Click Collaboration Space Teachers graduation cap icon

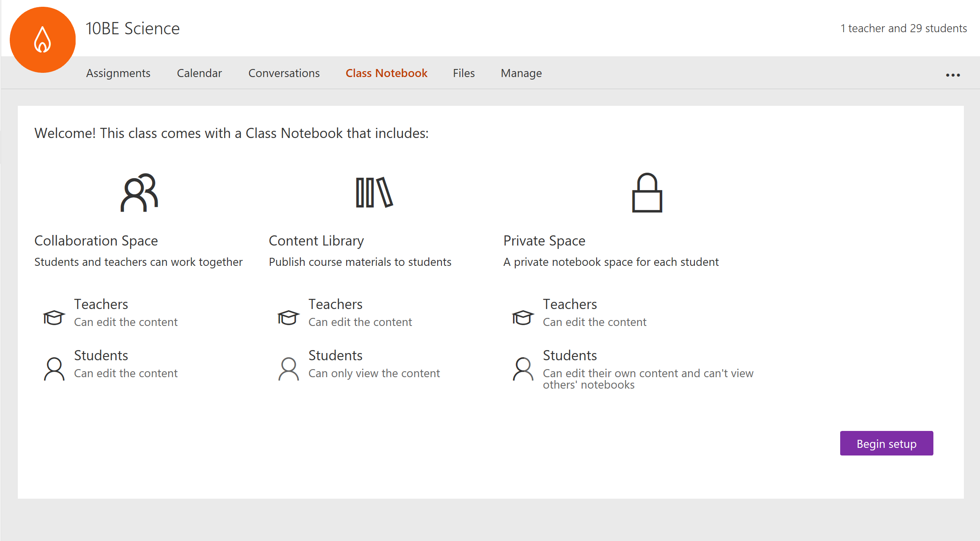[54, 317]
